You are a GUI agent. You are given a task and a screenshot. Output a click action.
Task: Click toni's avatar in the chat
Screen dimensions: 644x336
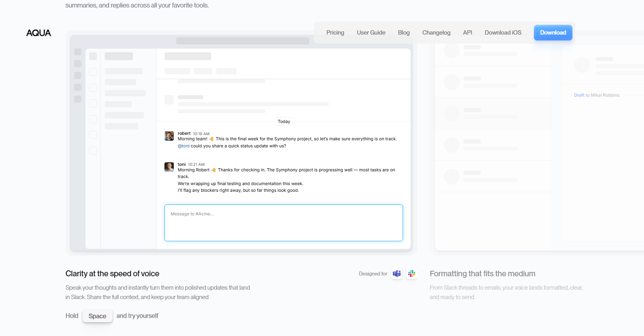coord(169,167)
